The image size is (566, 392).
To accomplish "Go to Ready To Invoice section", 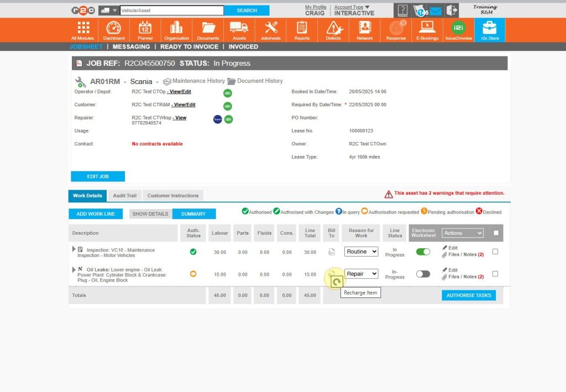I will coord(189,47).
